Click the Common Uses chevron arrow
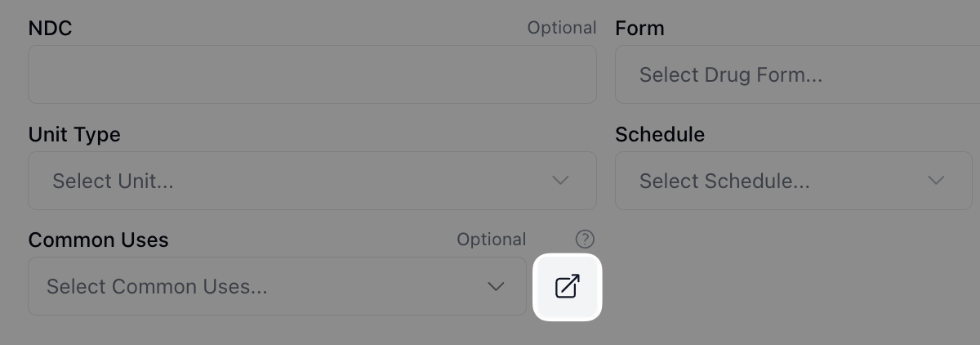980x345 pixels. pos(496,287)
